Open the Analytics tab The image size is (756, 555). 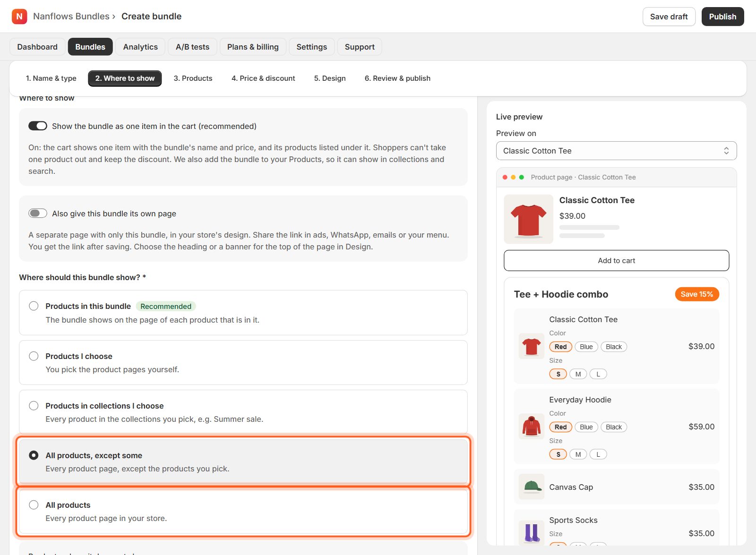point(140,47)
